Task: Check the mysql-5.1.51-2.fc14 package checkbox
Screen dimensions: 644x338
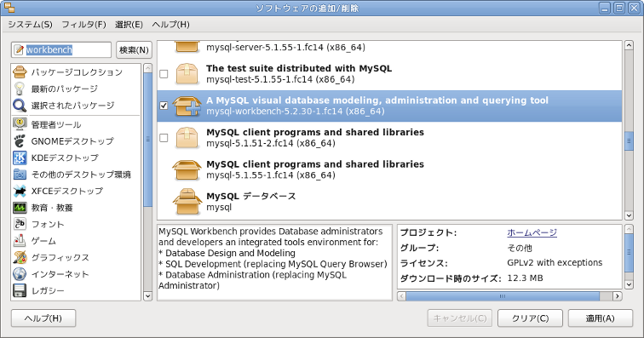Action: coord(164,138)
